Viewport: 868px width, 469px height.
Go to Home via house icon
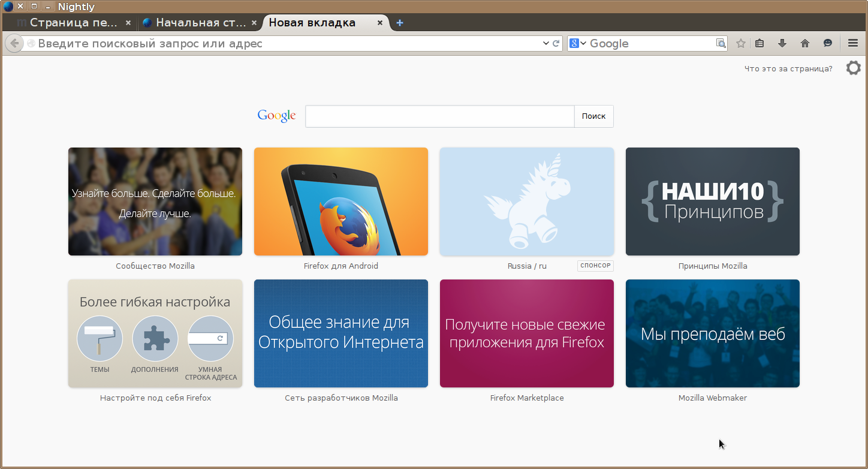805,43
